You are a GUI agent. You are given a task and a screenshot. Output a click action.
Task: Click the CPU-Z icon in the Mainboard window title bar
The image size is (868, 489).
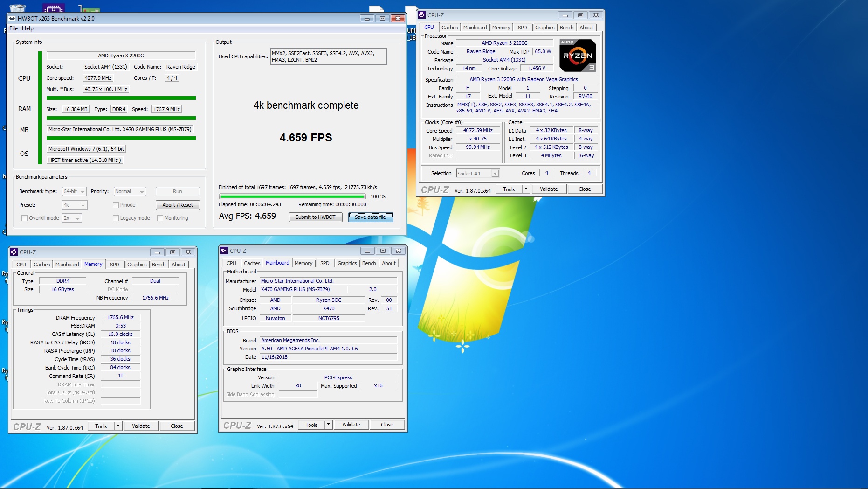tap(224, 251)
